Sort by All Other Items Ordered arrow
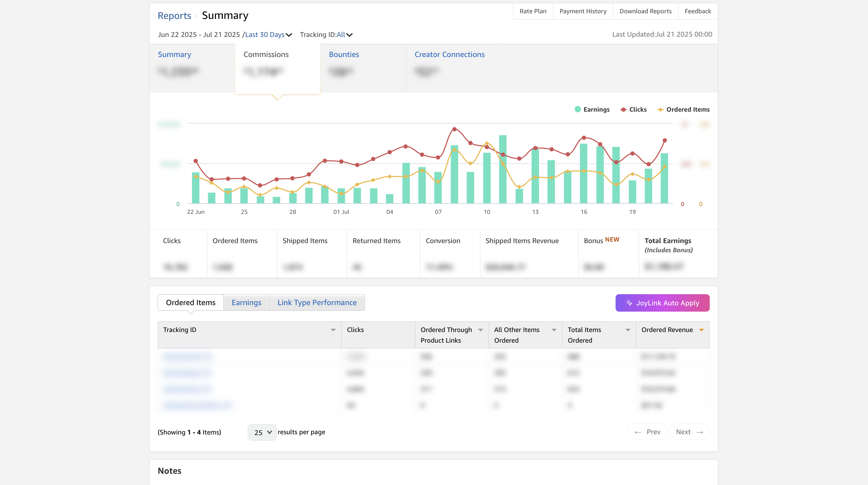 tap(554, 330)
